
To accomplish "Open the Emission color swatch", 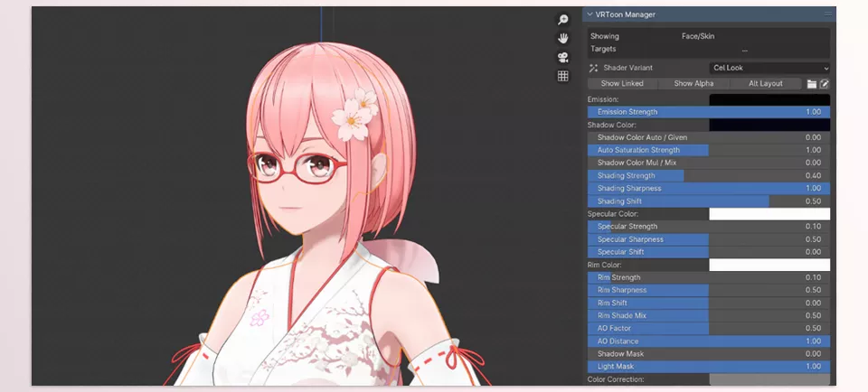I will [x=769, y=99].
